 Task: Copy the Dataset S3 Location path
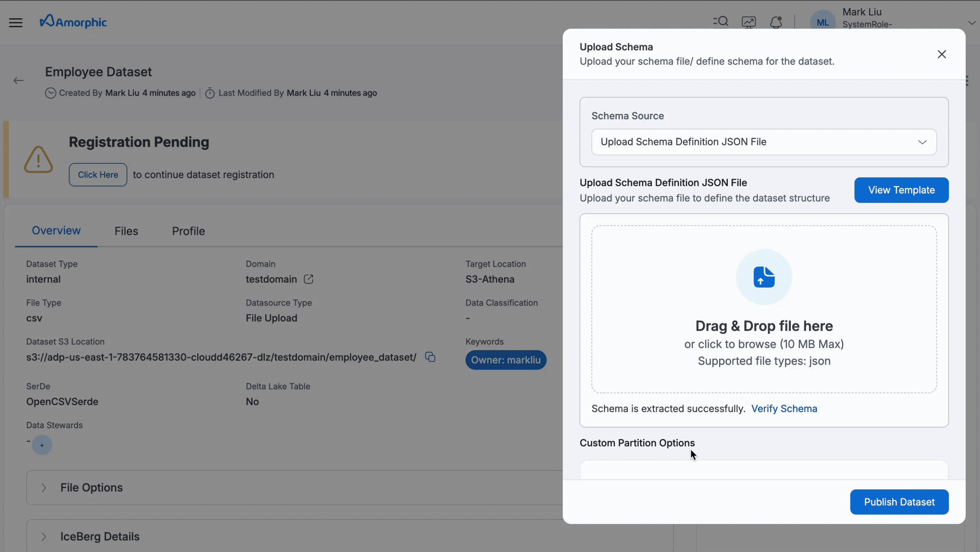click(x=430, y=357)
